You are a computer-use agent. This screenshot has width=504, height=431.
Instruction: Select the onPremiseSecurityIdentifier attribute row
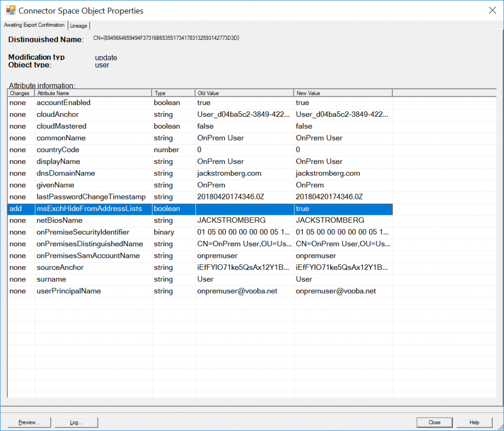click(200, 232)
